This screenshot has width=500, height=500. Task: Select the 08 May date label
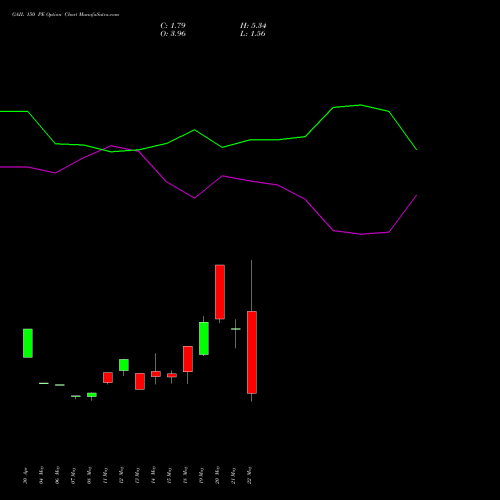pos(90,475)
